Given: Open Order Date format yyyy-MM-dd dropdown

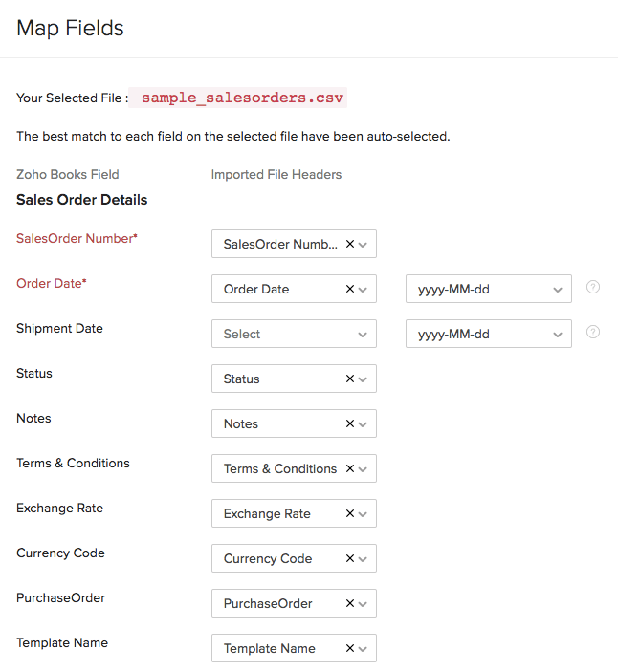Looking at the screenshot, I should [488, 289].
